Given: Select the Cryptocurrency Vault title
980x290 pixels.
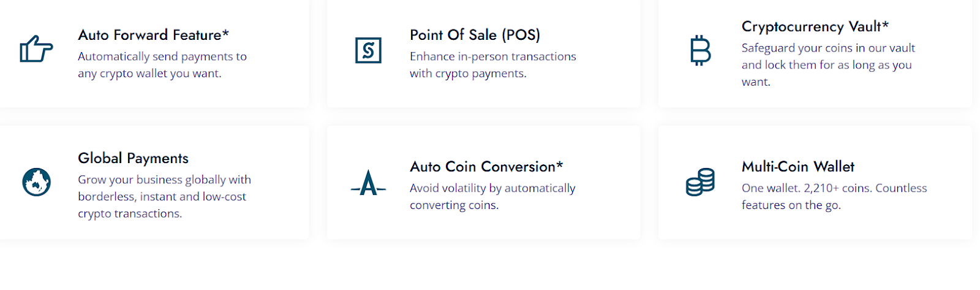Looking at the screenshot, I should tap(815, 26).
